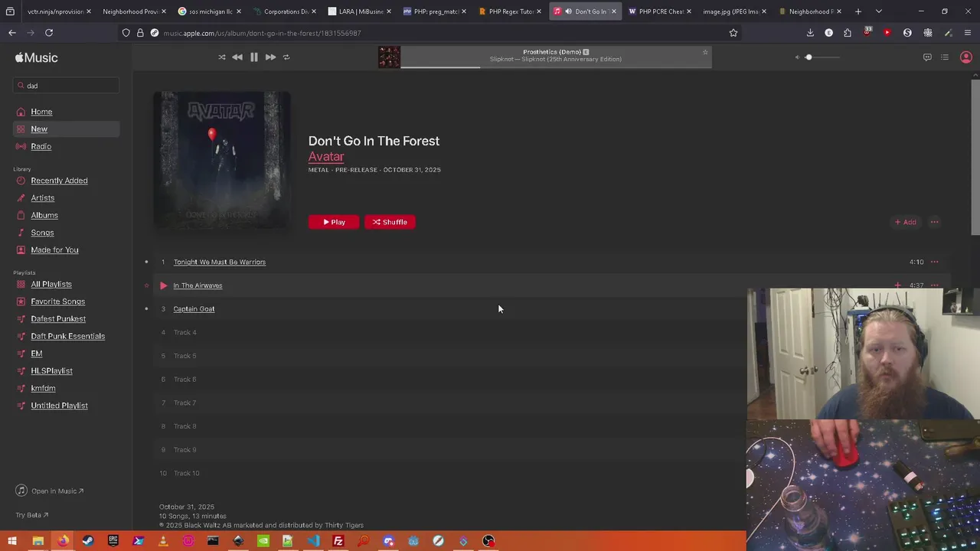980x551 pixels.
Task: Open more options for Tonight We Must Be Warriors
Action: [934, 262]
